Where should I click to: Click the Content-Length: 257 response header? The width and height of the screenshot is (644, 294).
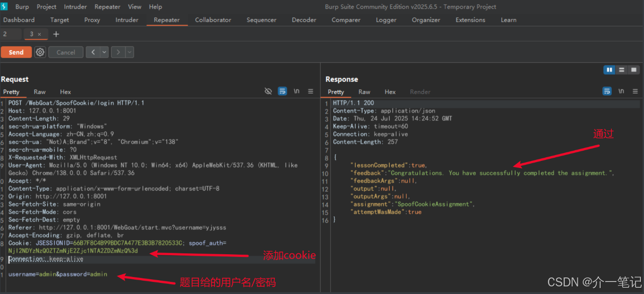(365, 142)
